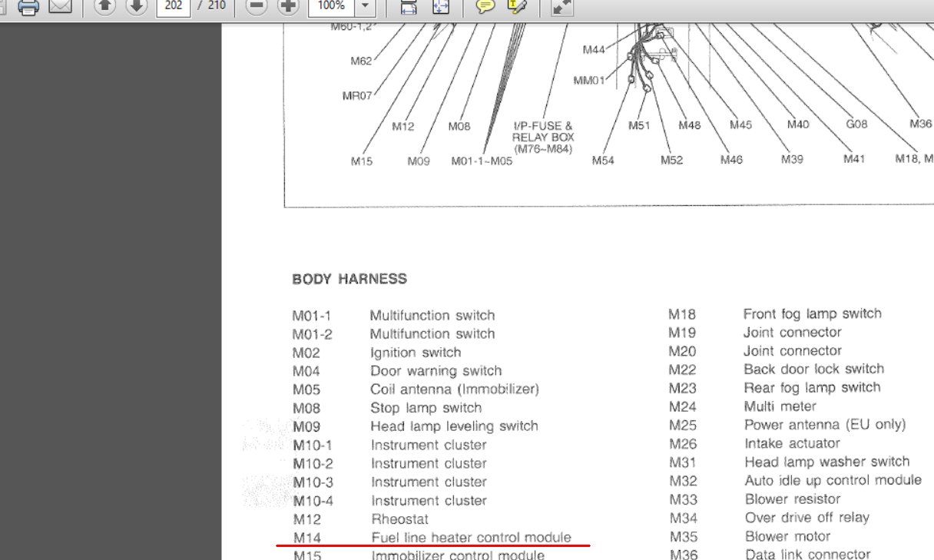Select the Coil antenna (Immobilizer) text
Viewport: 934px width, 560px height.
coord(455,389)
